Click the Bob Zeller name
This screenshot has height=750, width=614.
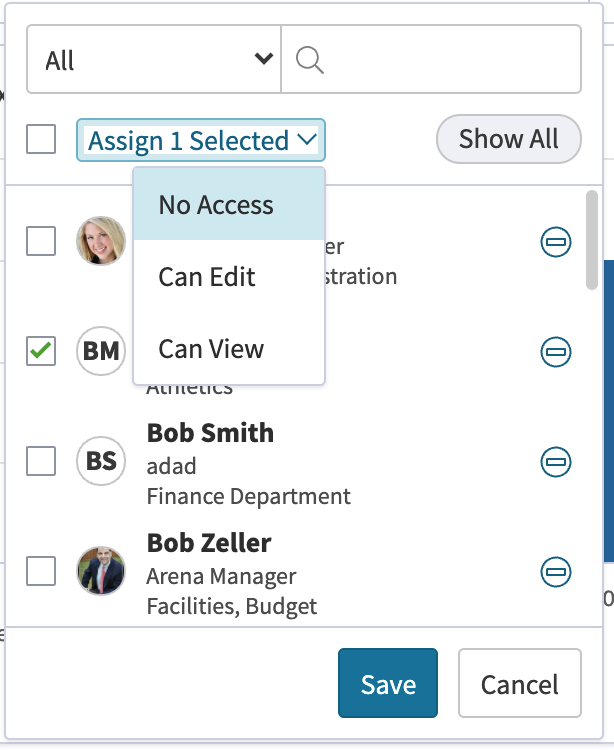pos(209,543)
